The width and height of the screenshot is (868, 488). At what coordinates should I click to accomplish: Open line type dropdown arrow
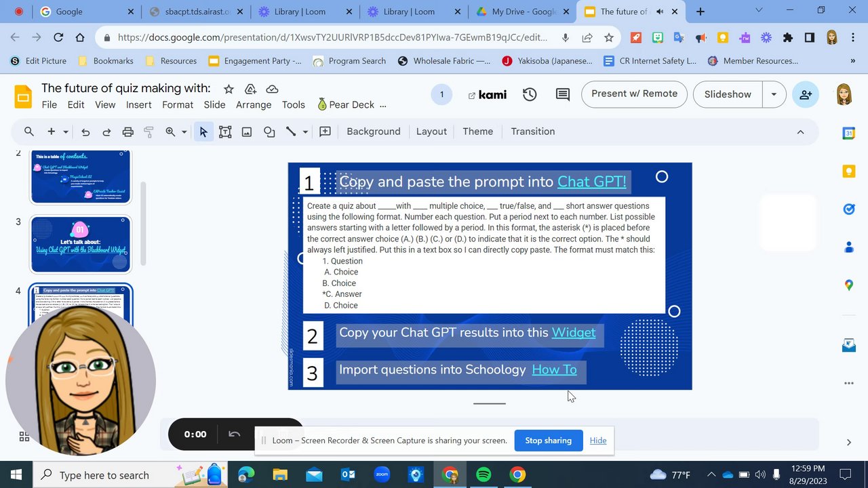click(x=305, y=131)
